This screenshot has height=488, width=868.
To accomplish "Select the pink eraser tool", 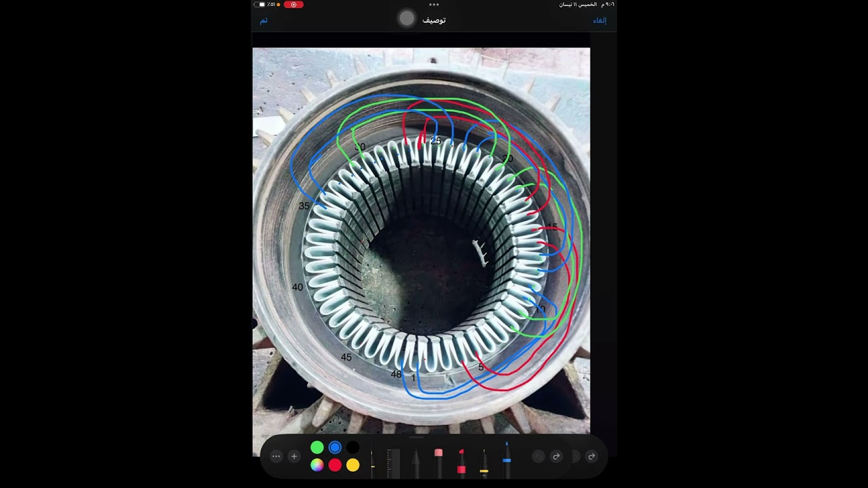I will [x=439, y=462].
